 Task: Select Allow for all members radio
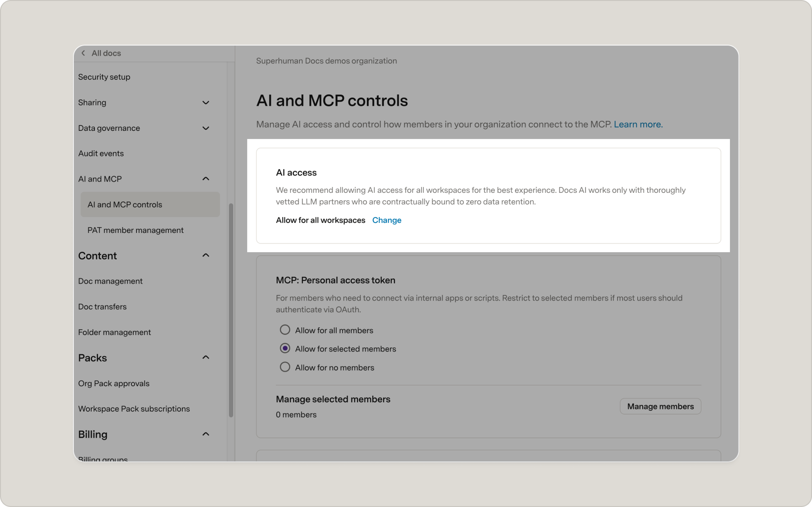click(x=285, y=330)
